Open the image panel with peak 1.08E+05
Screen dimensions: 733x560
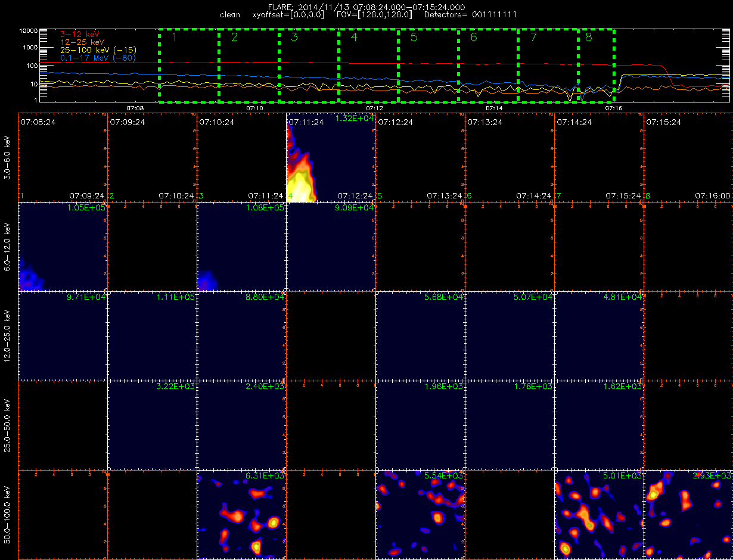point(242,247)
